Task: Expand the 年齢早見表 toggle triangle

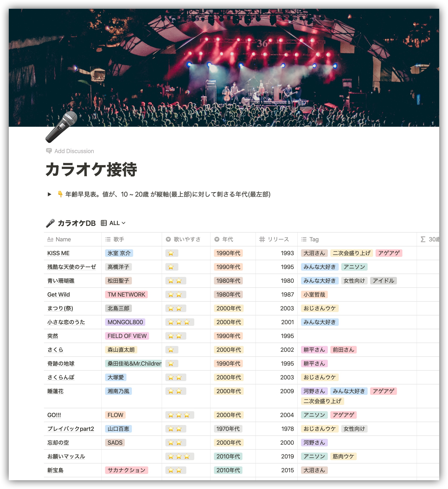Action: 49,194
